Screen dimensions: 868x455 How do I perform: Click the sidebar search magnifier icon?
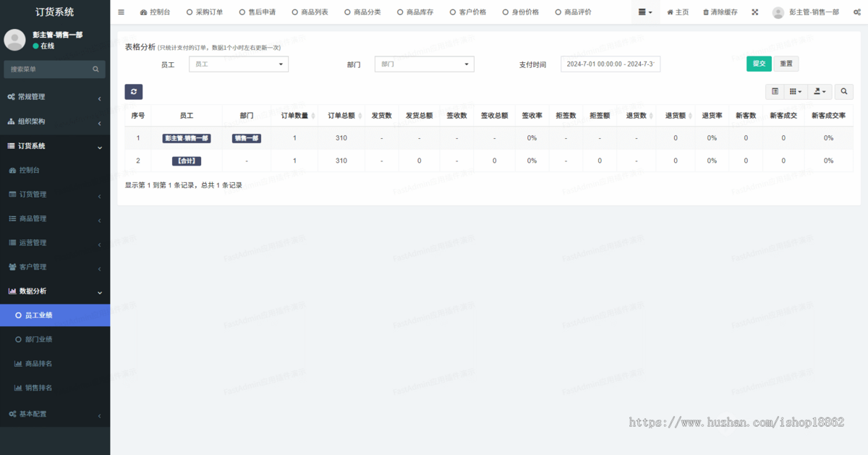[95, 69]
